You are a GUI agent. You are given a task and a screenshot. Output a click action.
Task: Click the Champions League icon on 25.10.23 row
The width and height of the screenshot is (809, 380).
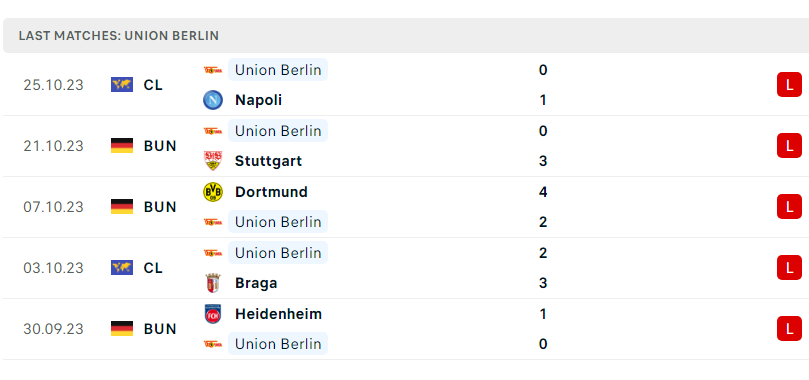[x=122, y=85]
